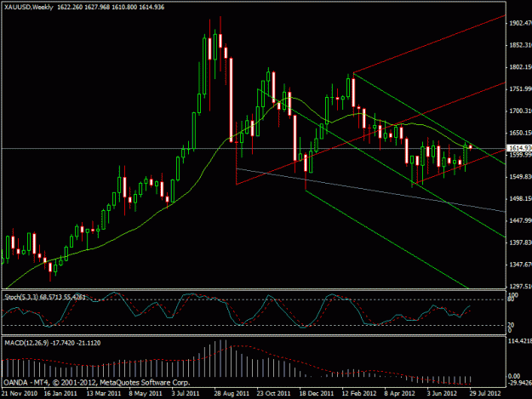
Task: Click the 1447.99 price axis label
Action: click(x=520, y=220)
